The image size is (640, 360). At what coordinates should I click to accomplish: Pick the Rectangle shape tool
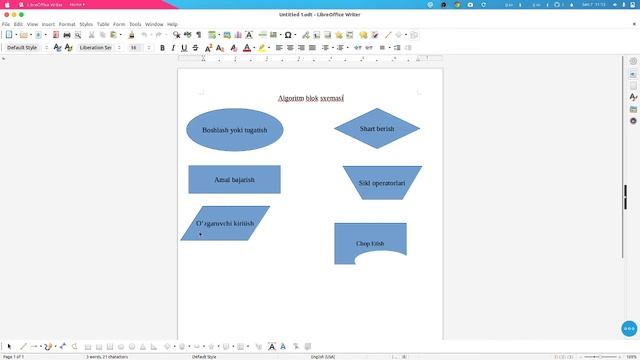88,347
